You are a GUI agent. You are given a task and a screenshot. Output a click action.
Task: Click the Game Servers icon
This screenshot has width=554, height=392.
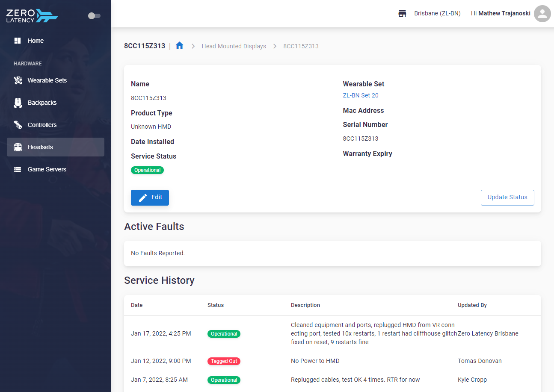[18, 169]
